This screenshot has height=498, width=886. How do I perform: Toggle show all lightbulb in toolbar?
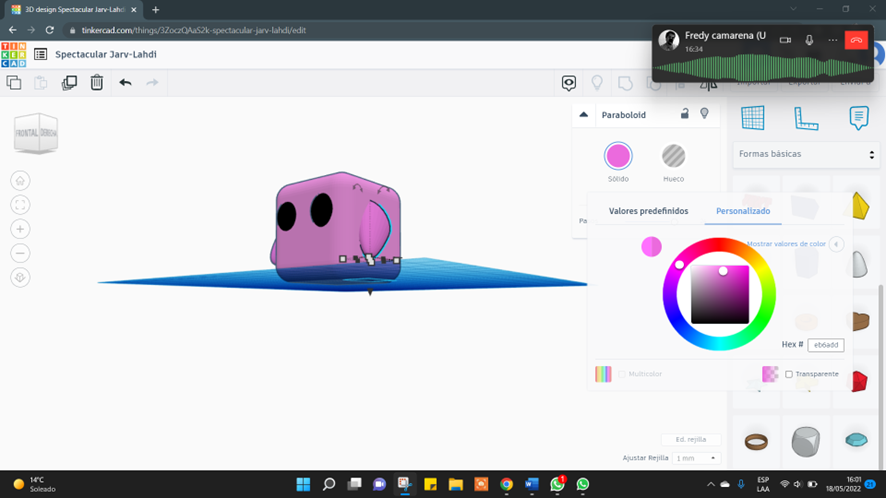pos(597,83)
